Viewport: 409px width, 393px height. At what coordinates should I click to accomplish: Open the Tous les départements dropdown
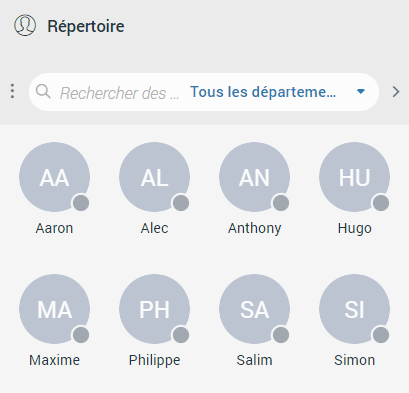pos(278,92)
